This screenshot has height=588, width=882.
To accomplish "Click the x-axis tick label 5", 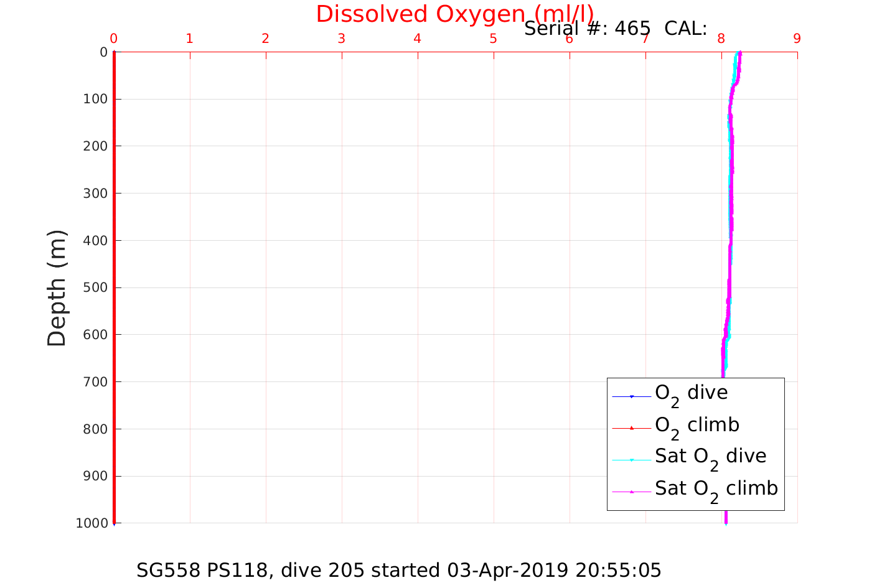I will [x=494, y=39].
